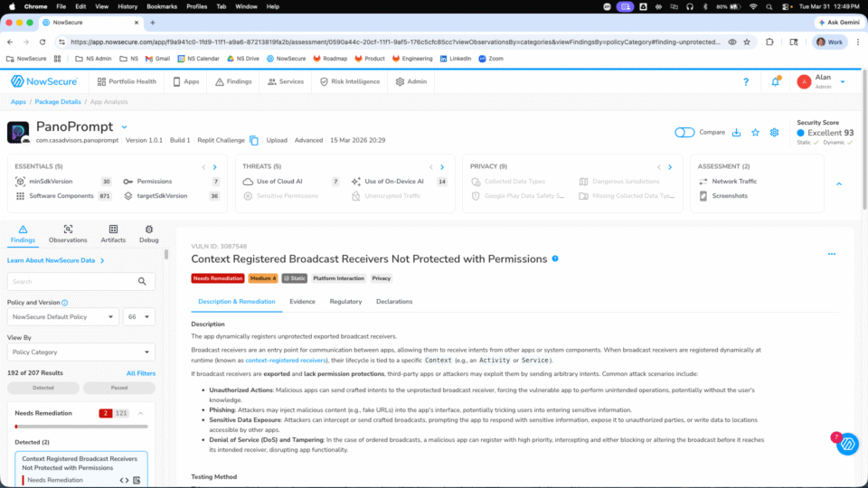868x488 pixels.
Task: Favorite the app with star icon
Action: 755,133
